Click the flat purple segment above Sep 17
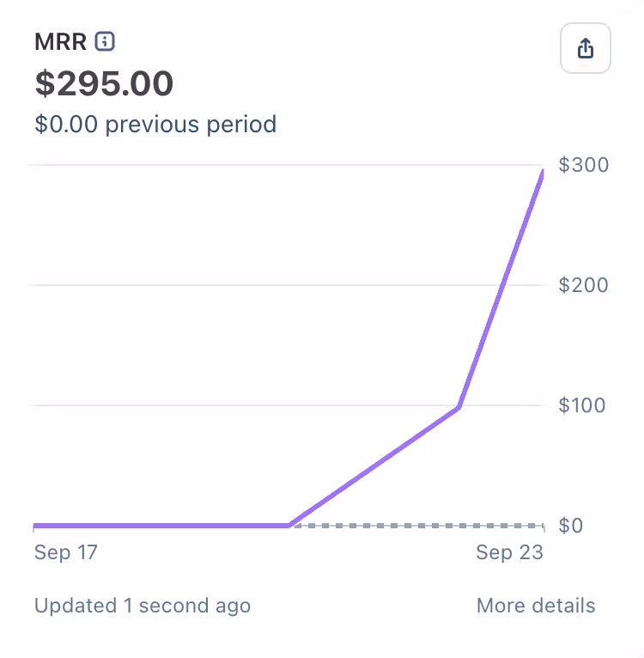Viewport: 644px width, 658px height. tap(161, 526)
